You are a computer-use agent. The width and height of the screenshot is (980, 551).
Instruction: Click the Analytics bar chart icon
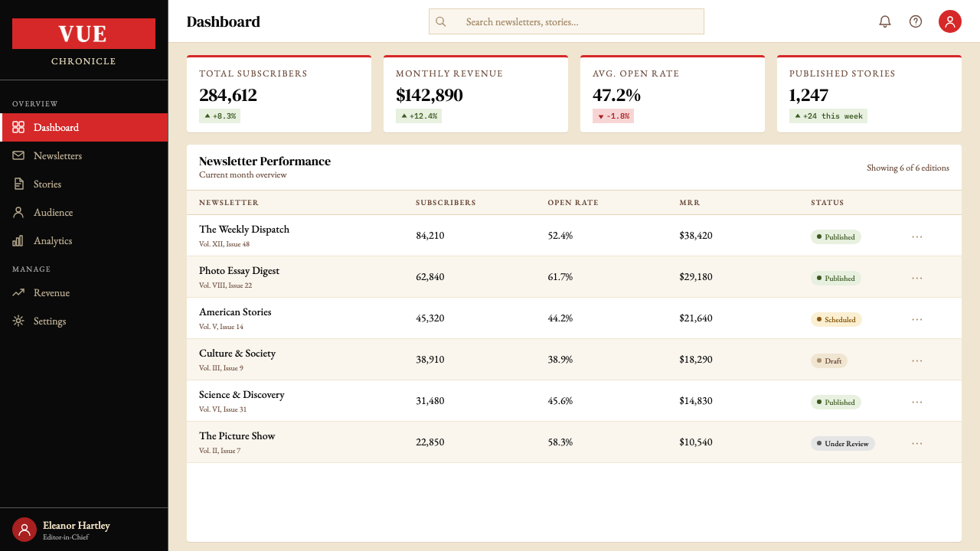pos(18,240)
